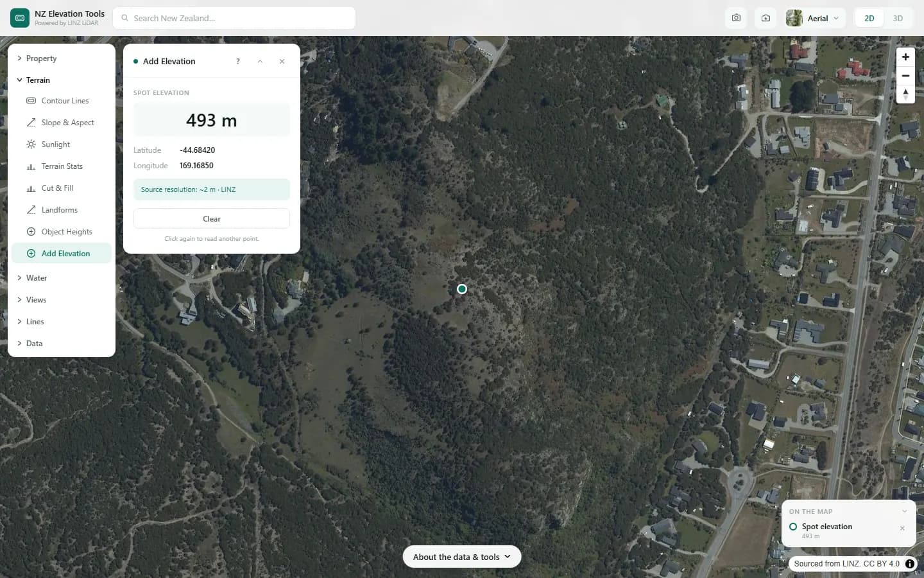Expand the Data section

(62, 344)
